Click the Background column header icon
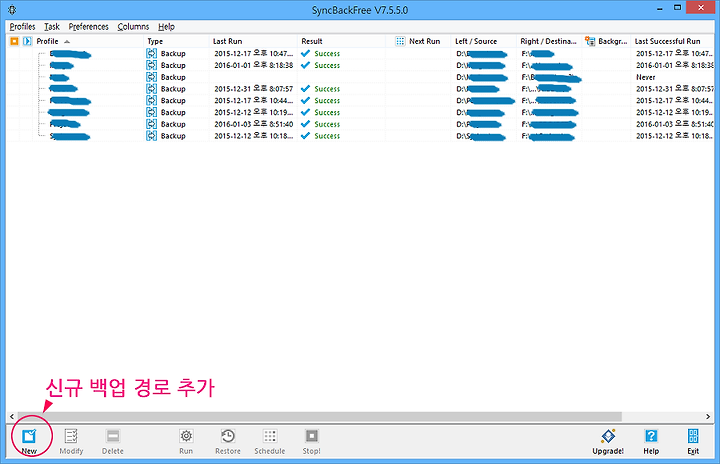Viewport: 720px width, 464px height. pos(590,41)
